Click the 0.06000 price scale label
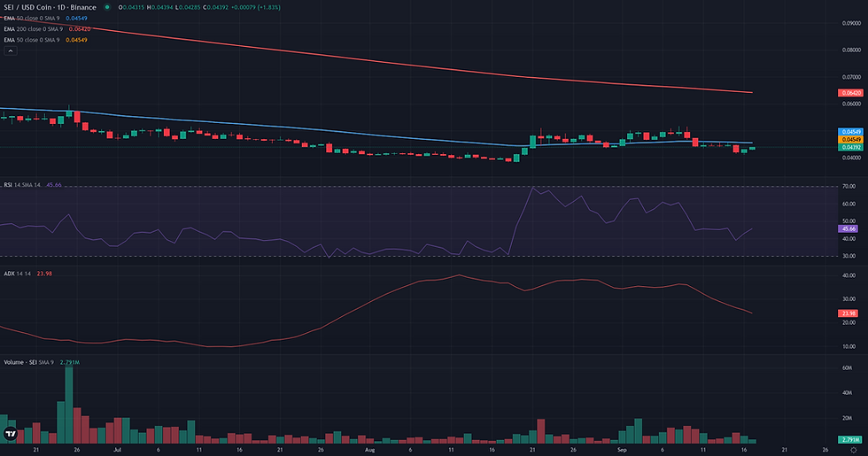Screen dimensions: 868x456 coord(851,104)
